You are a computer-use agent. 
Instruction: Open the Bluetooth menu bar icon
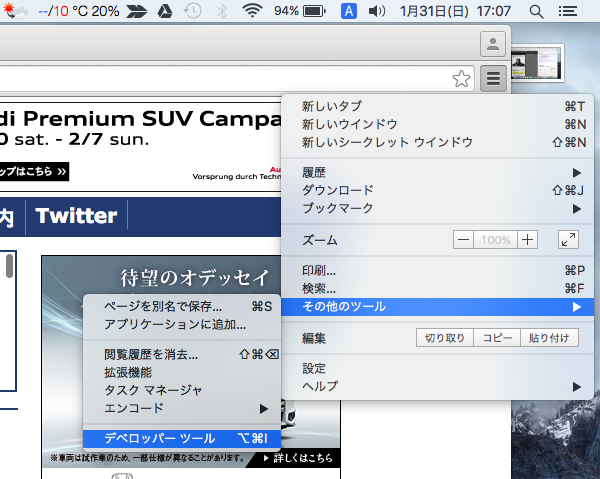(222, 11)
